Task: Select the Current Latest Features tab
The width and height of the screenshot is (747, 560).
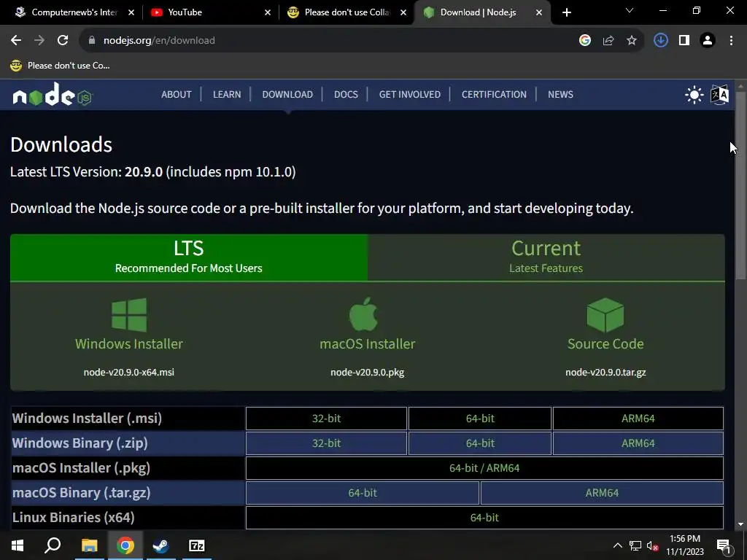Action: (546, 257)
